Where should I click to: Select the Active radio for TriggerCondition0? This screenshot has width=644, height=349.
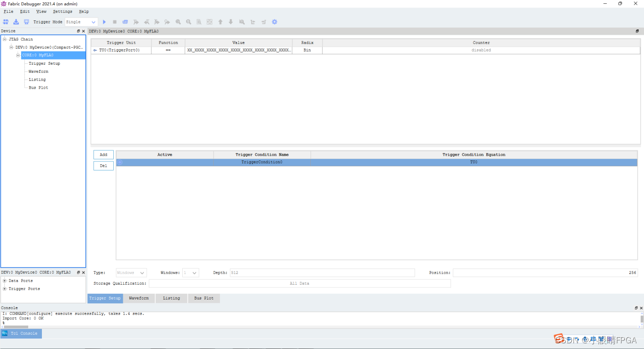click(x=120, y=162)
